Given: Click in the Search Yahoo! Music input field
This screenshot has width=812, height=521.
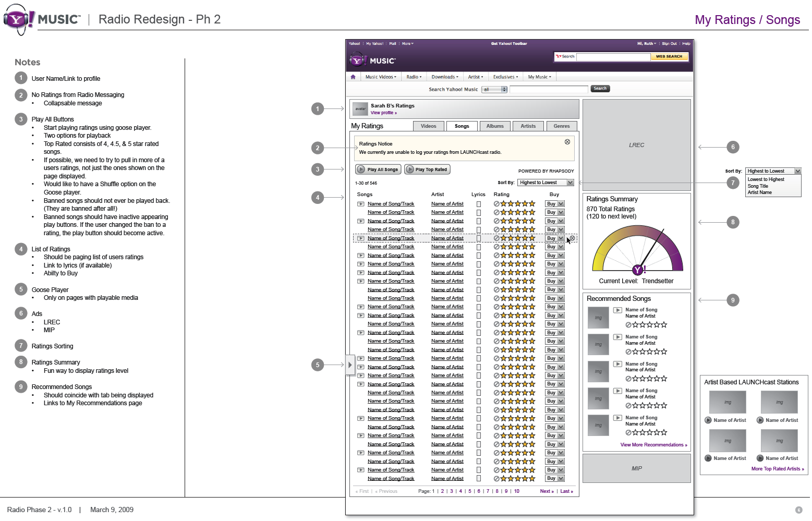Looking at the screenshot, I should pyautogui.click(x=548, y=89).
